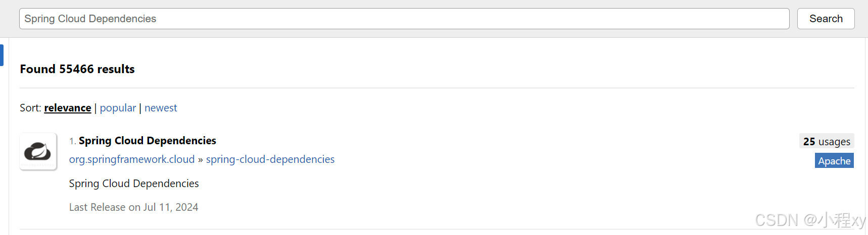
Task: Sort results by relevance
Action: coord(68,108)
